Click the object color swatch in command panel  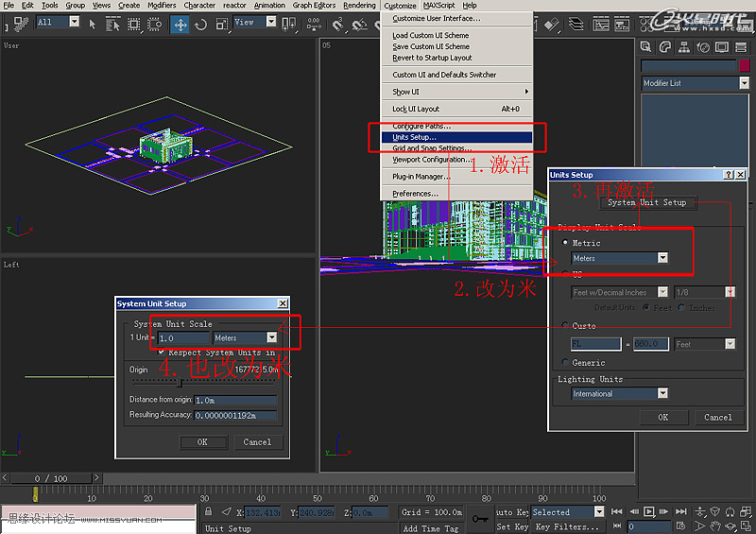[743, 66]
